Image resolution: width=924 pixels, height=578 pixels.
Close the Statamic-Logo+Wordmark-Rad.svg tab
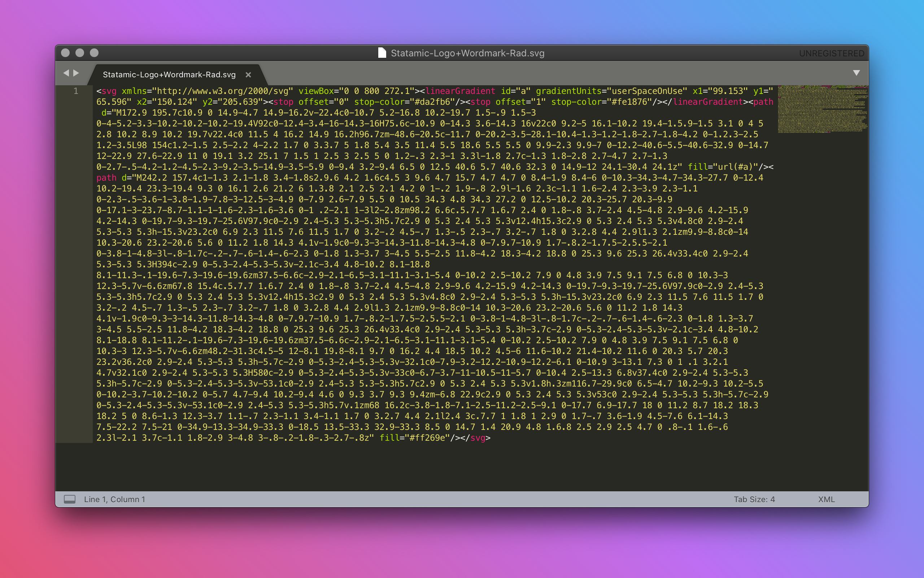pyautogui.click(x=248, y=75)
